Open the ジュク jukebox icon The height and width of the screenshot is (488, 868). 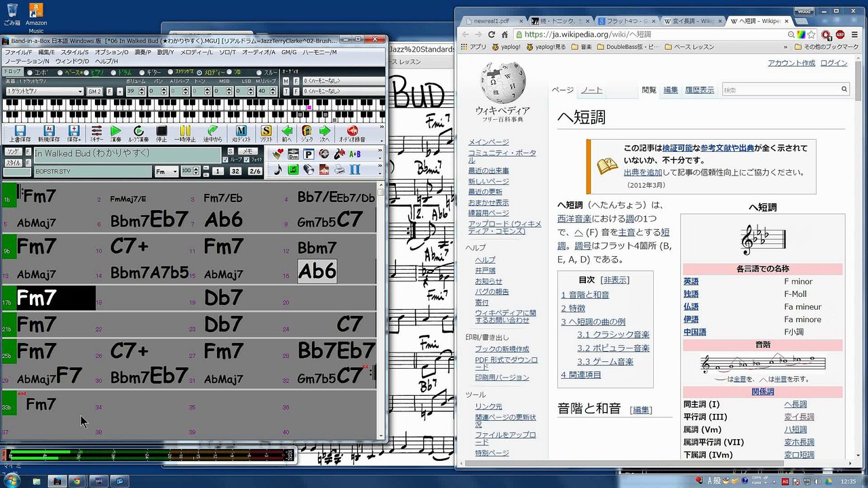coord(307,134)
